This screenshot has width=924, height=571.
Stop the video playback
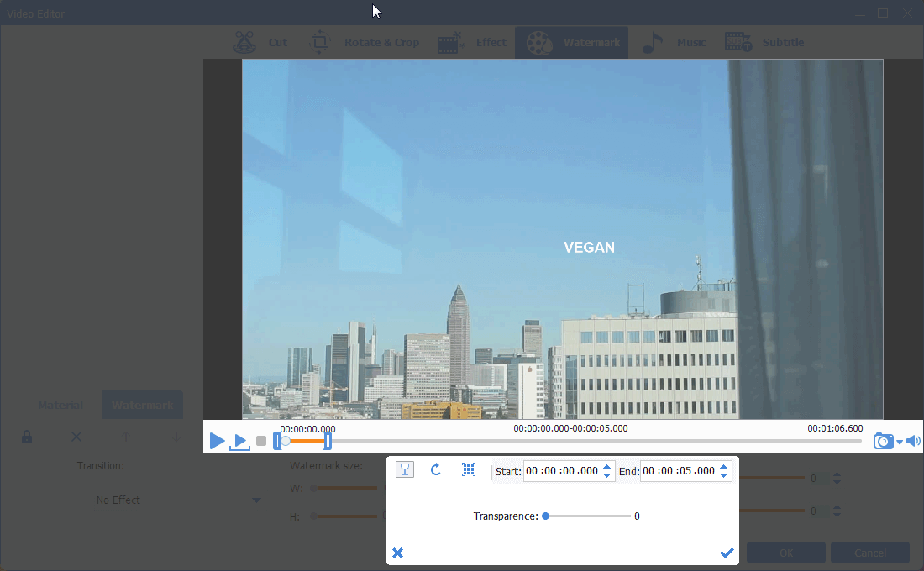261,441
